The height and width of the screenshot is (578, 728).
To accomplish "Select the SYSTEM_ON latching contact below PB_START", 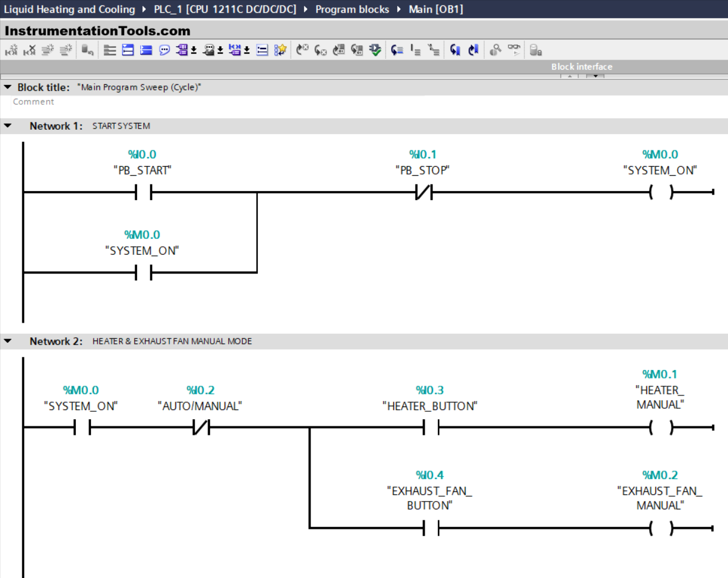I will pos(143,273).
